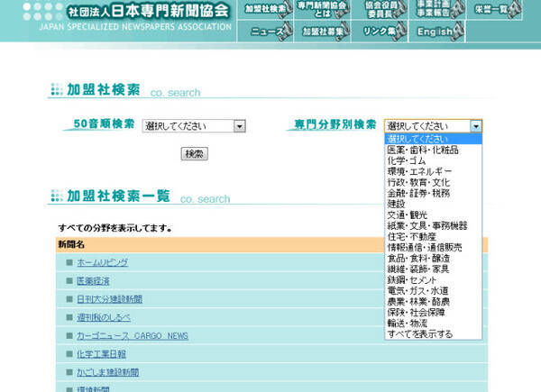The width and height of the screenshot is (541, 392).
Task: Open the 栄誉一覧 navigation button
Action: point(497,10)
